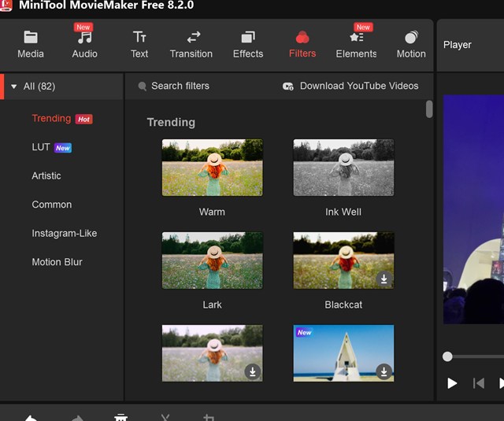Click the video preview in Player
504x421 pixels.
click(x=473, y=209)
